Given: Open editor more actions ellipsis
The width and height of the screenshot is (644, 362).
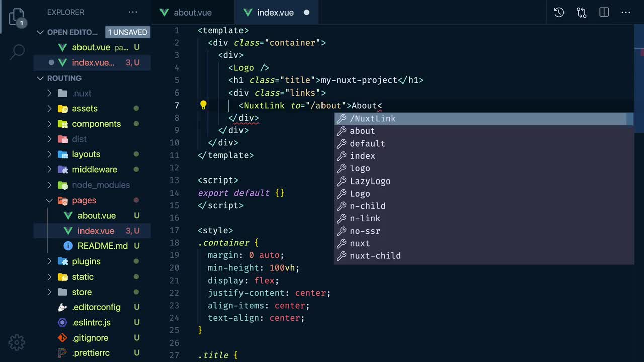Looking at the screenshot, I should pos(626,13).
